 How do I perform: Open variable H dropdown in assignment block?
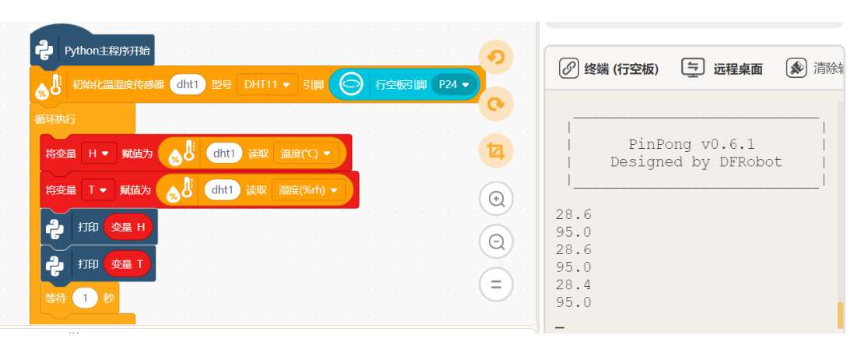(99, 154)
